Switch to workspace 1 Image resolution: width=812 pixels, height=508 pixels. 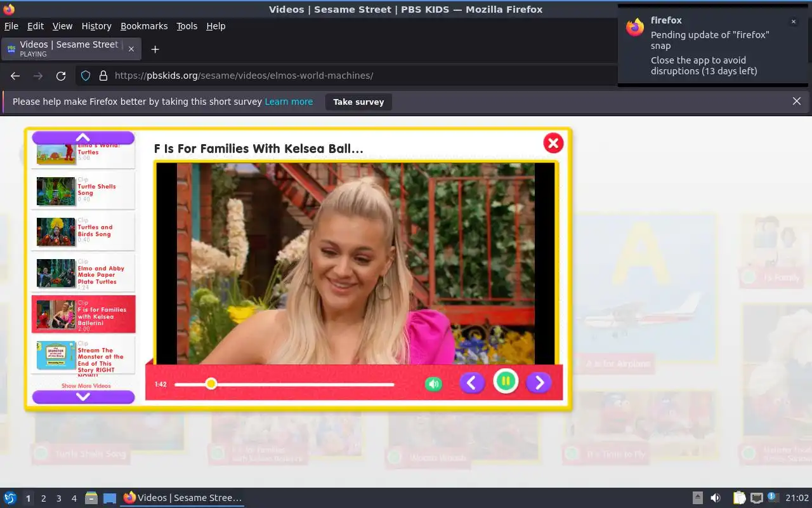tap(28, 498)
